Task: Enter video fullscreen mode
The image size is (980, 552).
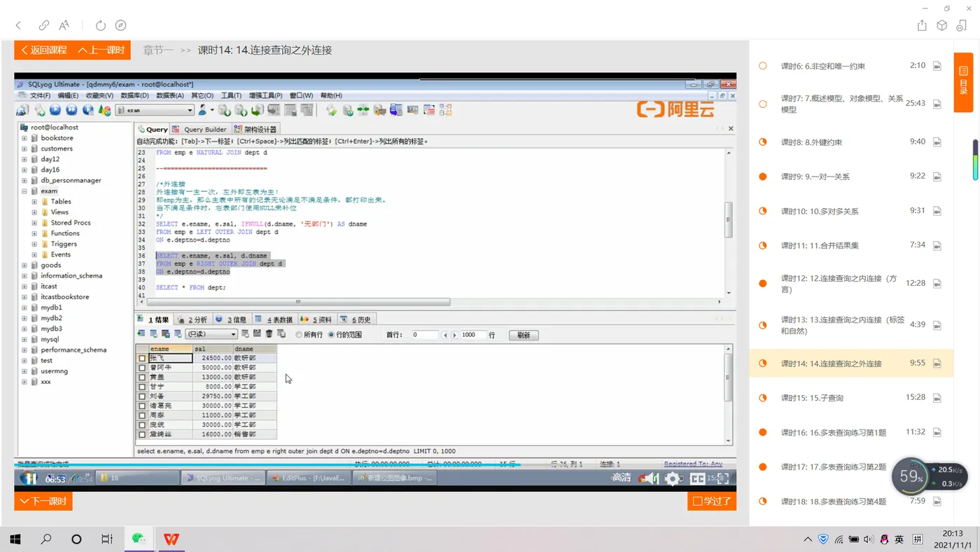Action: click(723, 478)
